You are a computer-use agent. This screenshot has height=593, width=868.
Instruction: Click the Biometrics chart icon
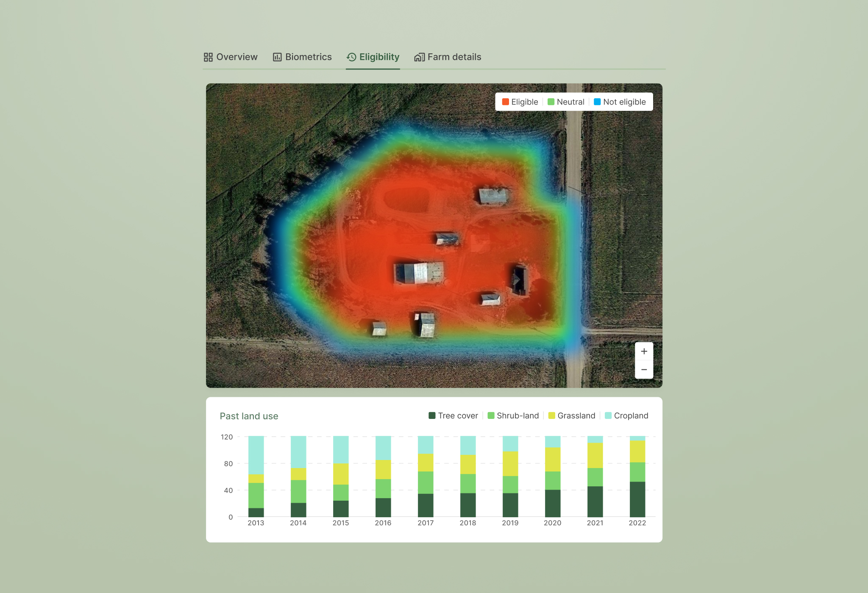pos(277,57)
